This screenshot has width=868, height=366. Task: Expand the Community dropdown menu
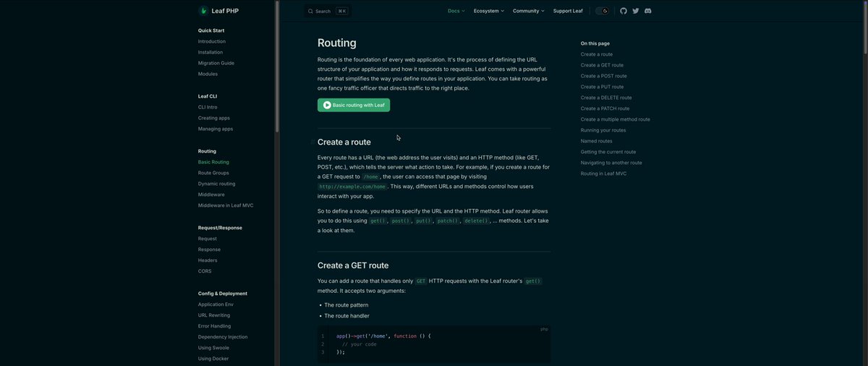[529, 11]
